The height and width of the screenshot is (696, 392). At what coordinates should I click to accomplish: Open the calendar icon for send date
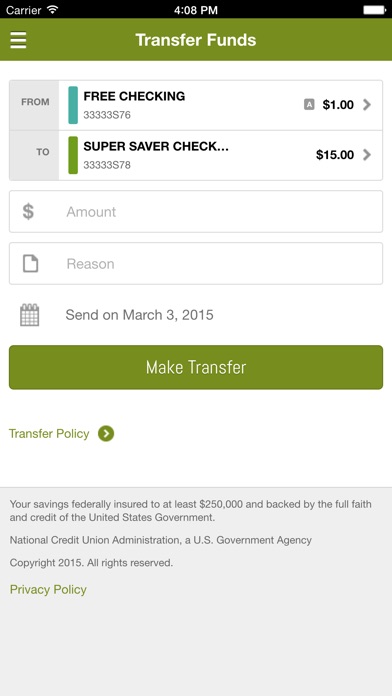click(x=30, y=315)
